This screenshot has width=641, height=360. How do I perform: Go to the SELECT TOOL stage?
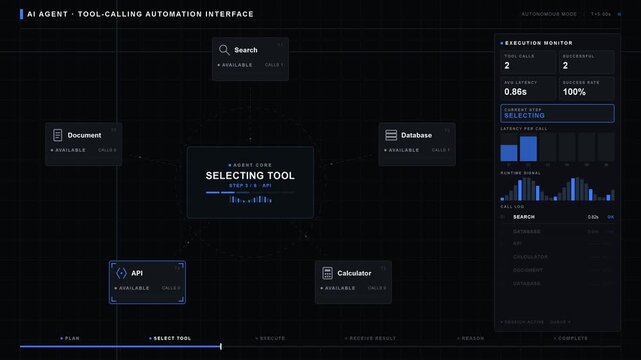click(170, 338)
